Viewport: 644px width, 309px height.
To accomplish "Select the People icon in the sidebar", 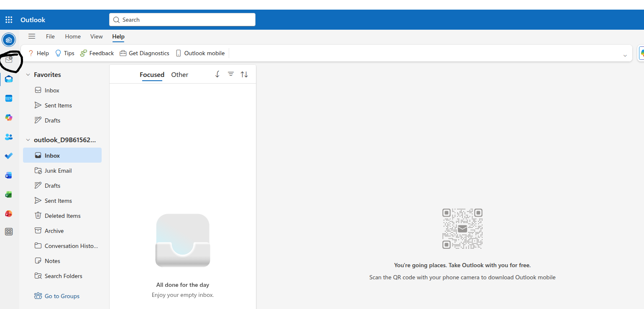I will click(x=8, y=137).
